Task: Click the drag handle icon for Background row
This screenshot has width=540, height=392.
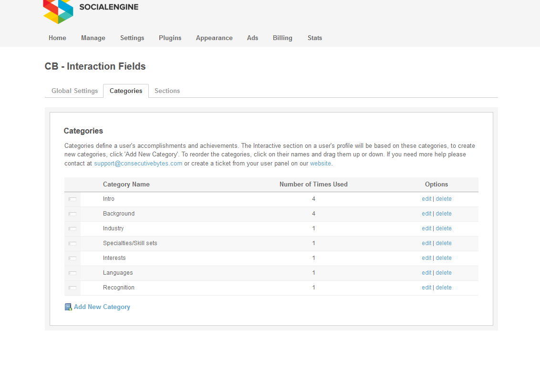Action: point(73,214)
